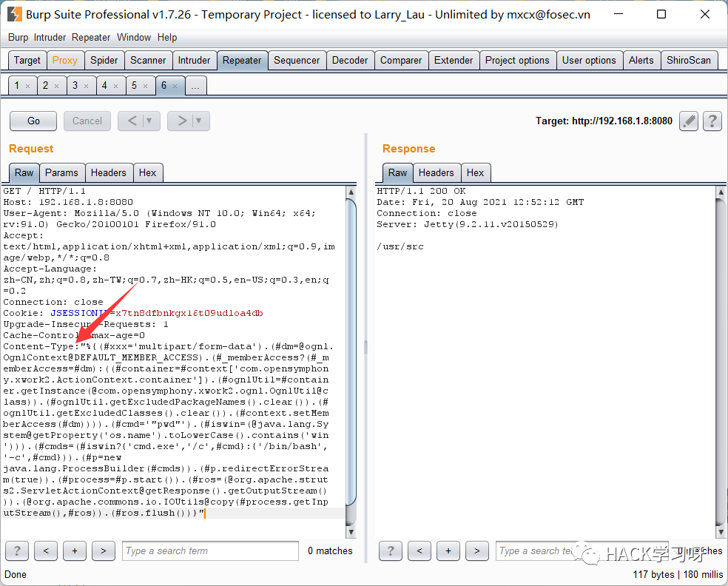Open help via question mark beside target
This screenshot has width=728, height=586.
[x=712, y=121]
